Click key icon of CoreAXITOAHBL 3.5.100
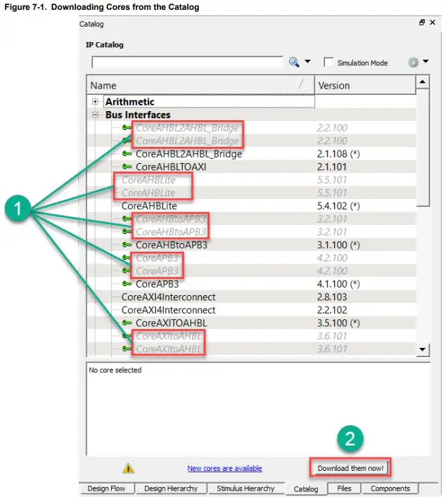Screen dimensions: 448x499 click(127, 323)
